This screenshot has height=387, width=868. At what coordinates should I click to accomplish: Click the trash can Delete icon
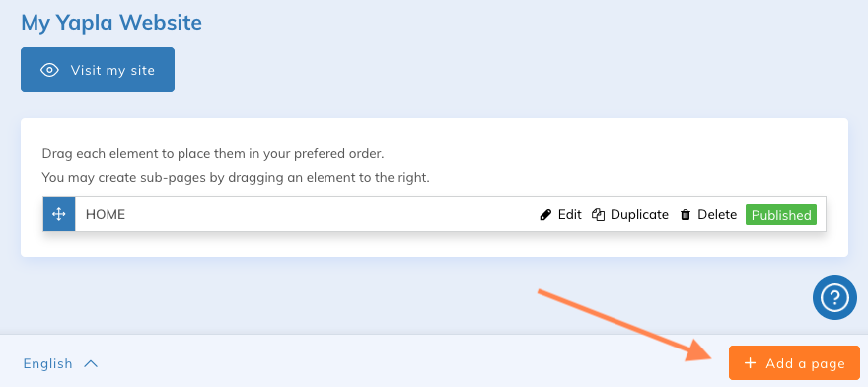point(686,215)
